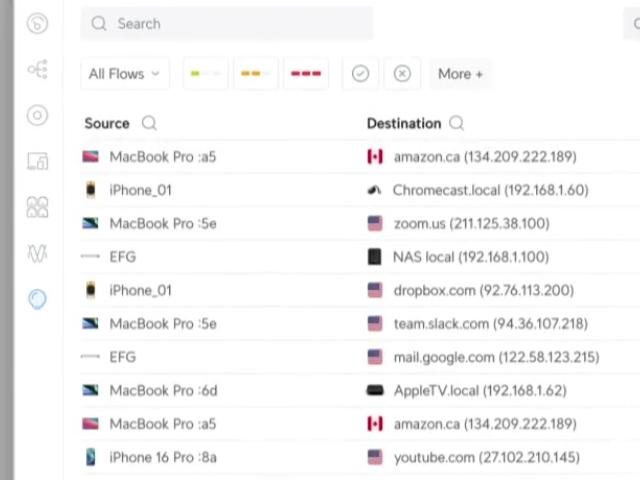Screen dimensions: 640x480
Task: Toggle the allowed checkmark filter
Action: point(360,74)
